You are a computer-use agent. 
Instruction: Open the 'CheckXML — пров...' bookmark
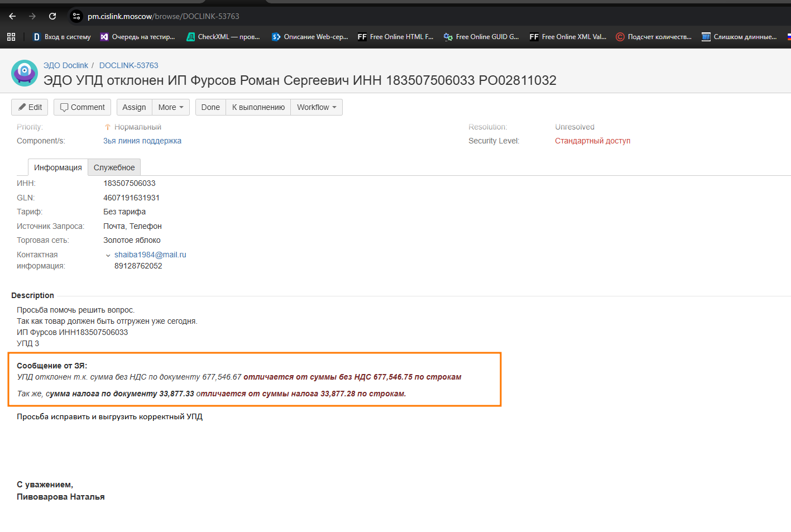[x=223, y=37]
